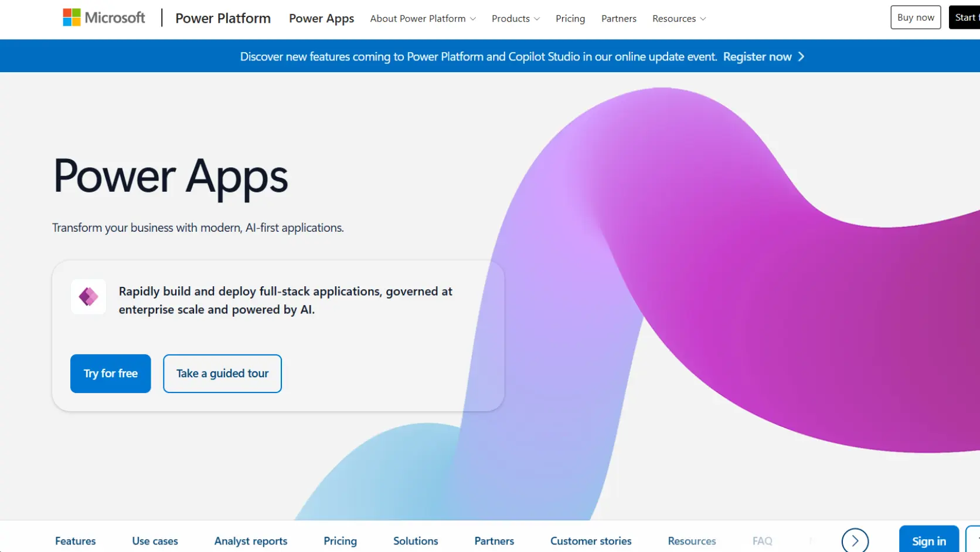This screenshot has height=552, width=980.
Task: Click the 'Rapidly build and deploy' description text
Action: point(285,300)
